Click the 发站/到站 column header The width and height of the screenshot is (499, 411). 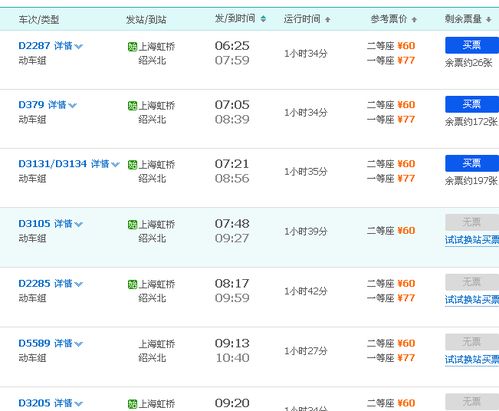coord(146,20)
